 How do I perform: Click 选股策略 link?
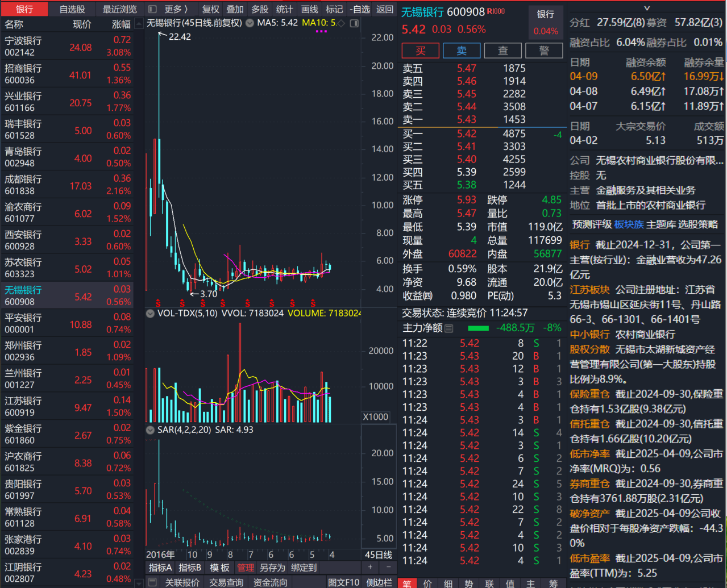(699, 224)
